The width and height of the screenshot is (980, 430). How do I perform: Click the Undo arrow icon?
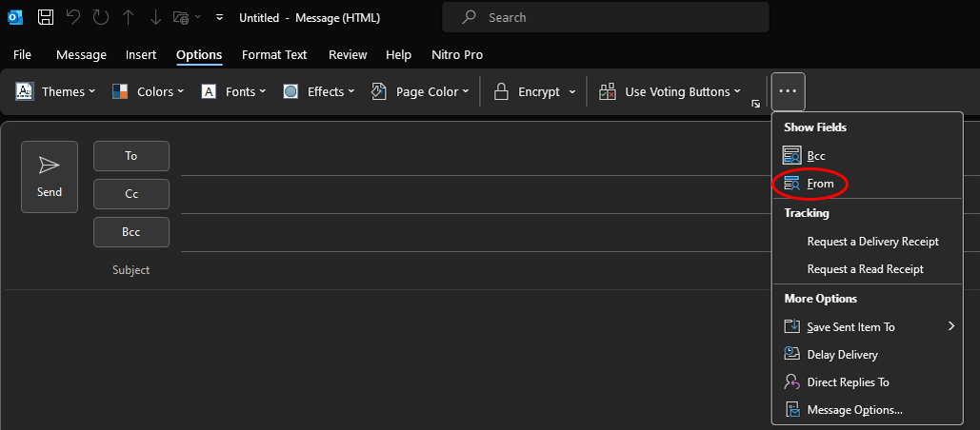click(x=72, y=17)
